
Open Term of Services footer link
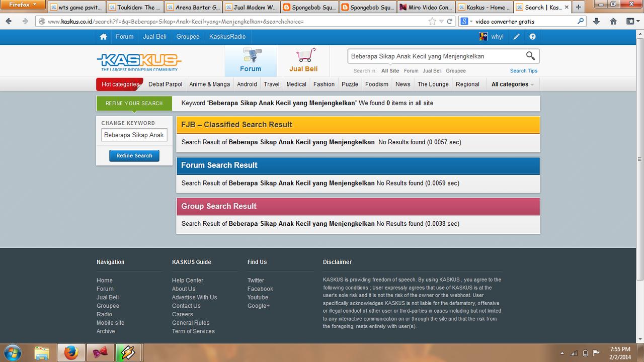(193, 331)
